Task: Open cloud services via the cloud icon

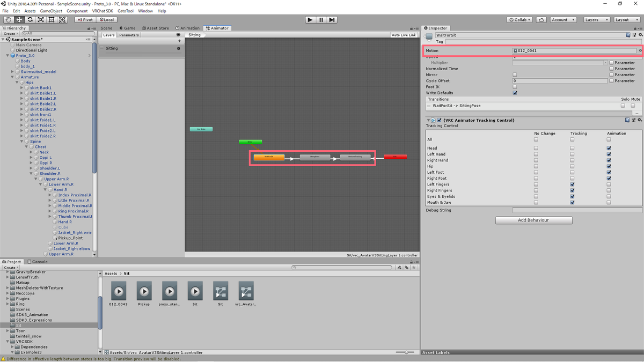Action: click(x=541, y=20)
